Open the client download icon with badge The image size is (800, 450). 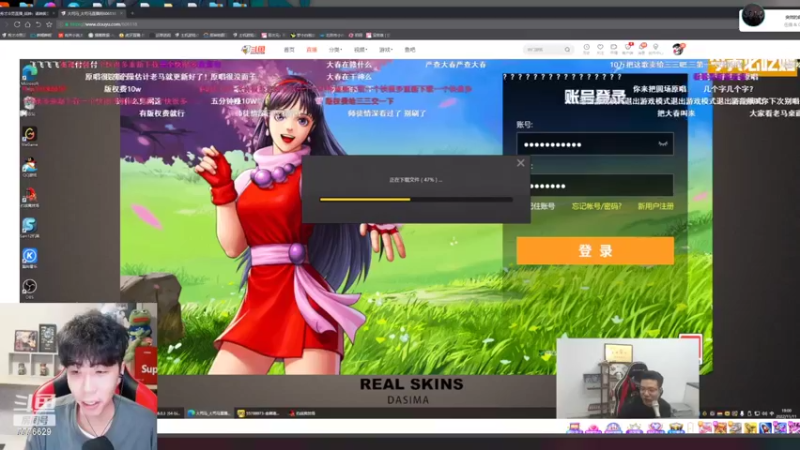(628, 49)
